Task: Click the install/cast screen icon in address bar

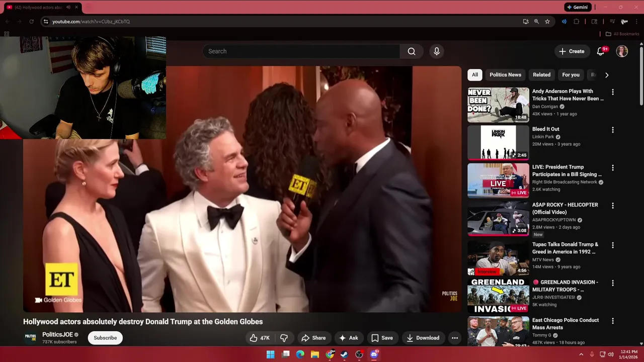Action: click(526, 22)
